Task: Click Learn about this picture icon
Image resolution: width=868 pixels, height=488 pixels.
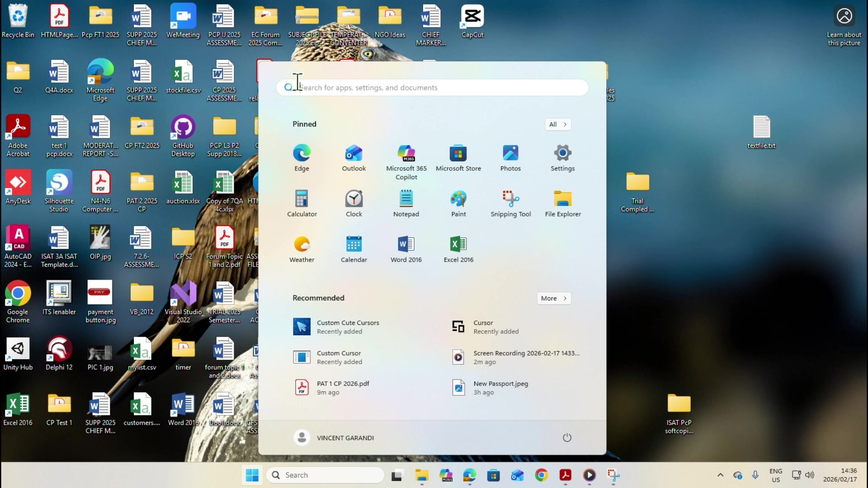Action: tap(844, 26)
